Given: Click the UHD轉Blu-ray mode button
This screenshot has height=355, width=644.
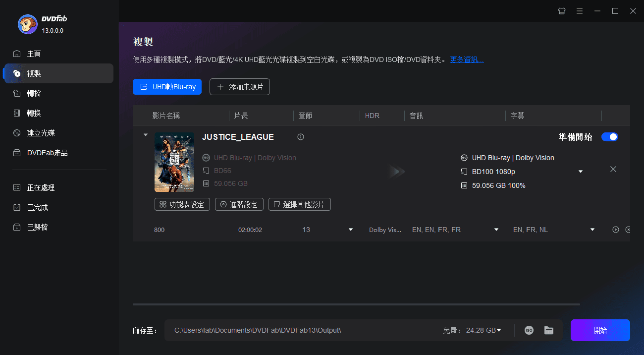Looking at the screenshot, I should pyautogui.click(x=167, y=87).
